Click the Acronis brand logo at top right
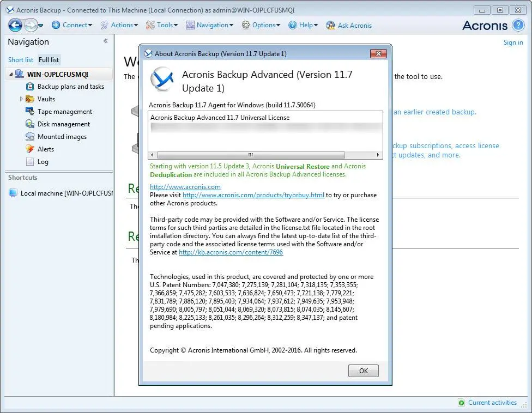Image resolution: width=532 pixels, height=413 pixels. 485,26
